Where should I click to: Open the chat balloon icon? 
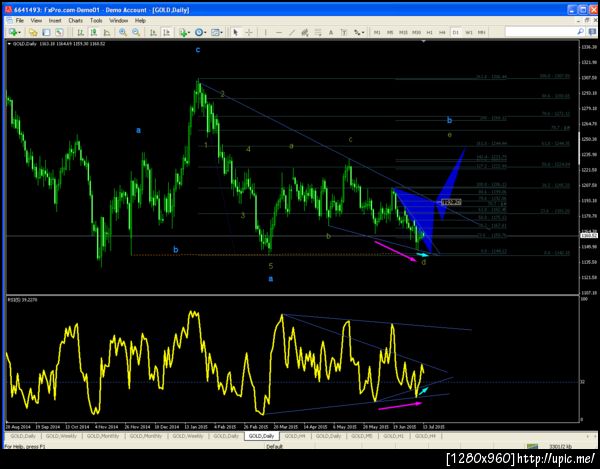pyautogui.click(x=592, y=32)
